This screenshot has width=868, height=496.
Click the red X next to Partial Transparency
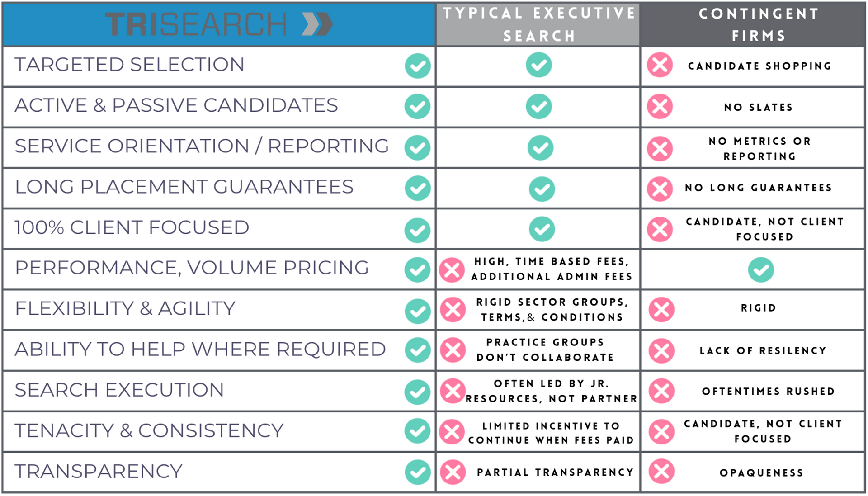[453, 472]
